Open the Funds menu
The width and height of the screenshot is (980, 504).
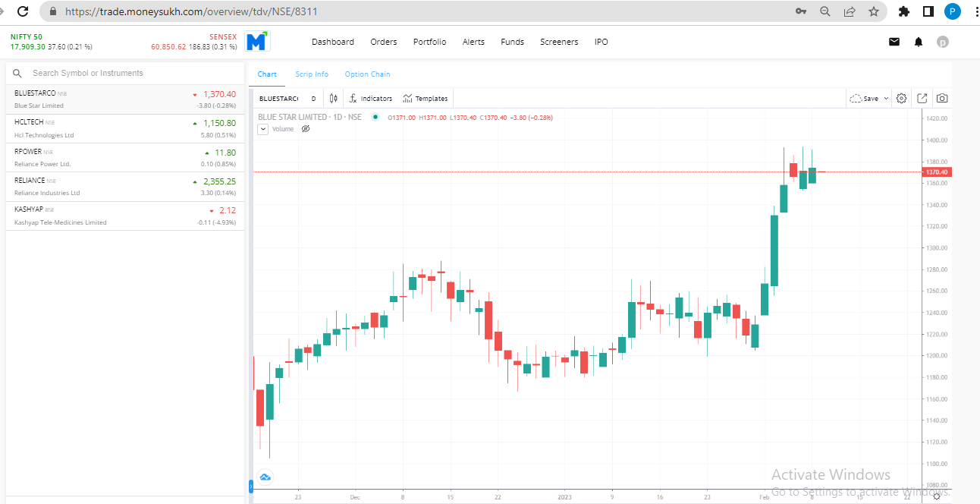tap(512, 42)
